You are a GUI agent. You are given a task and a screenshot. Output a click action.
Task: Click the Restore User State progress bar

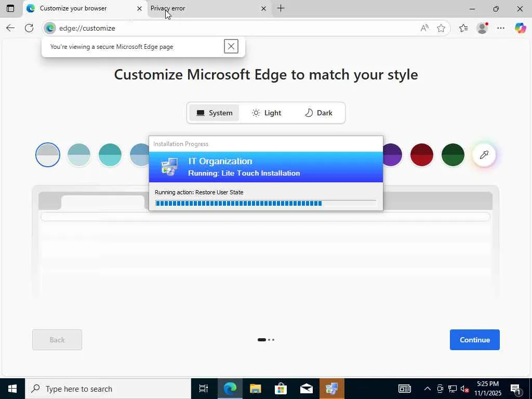click(x=265, y=203)
